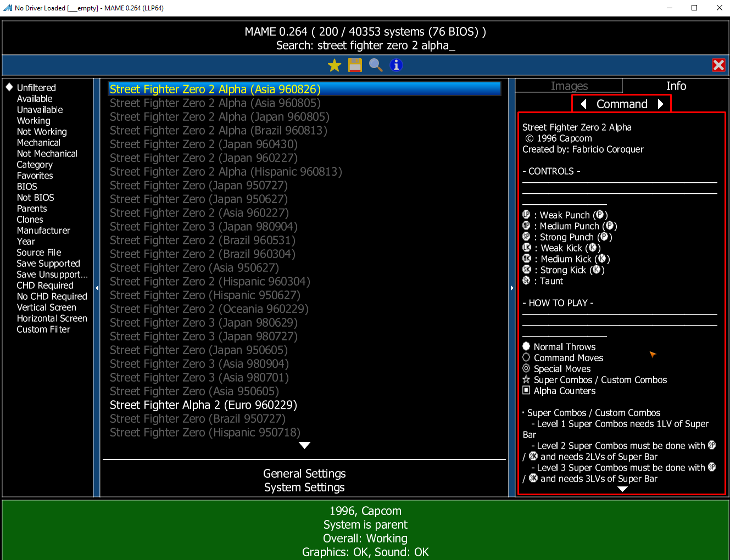Choose the Not BIOS filter
The image size is (730, 560).
(35, 198)
